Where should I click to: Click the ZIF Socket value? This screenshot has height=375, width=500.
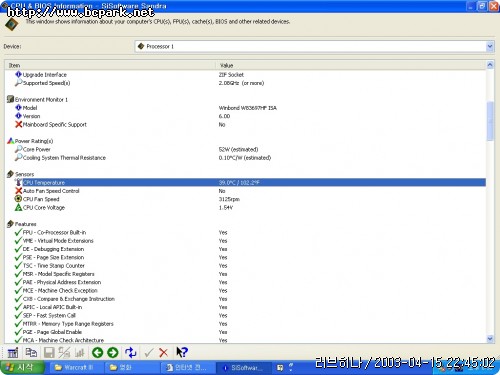(x=231, y=74)
